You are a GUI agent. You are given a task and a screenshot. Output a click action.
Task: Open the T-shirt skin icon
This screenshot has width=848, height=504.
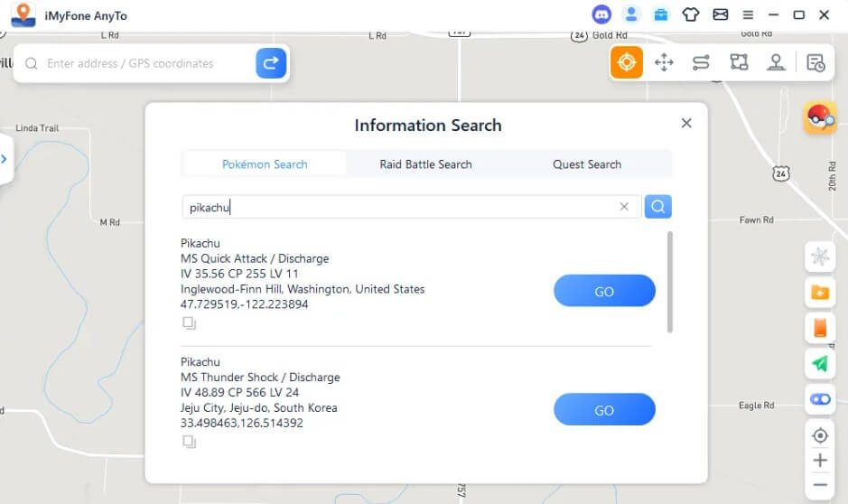(691, 14)
